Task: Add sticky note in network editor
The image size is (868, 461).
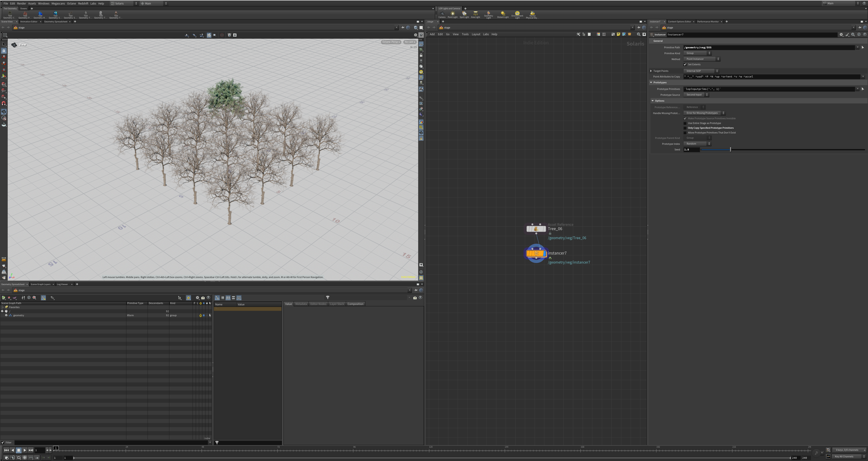Action: coord(618,34)
